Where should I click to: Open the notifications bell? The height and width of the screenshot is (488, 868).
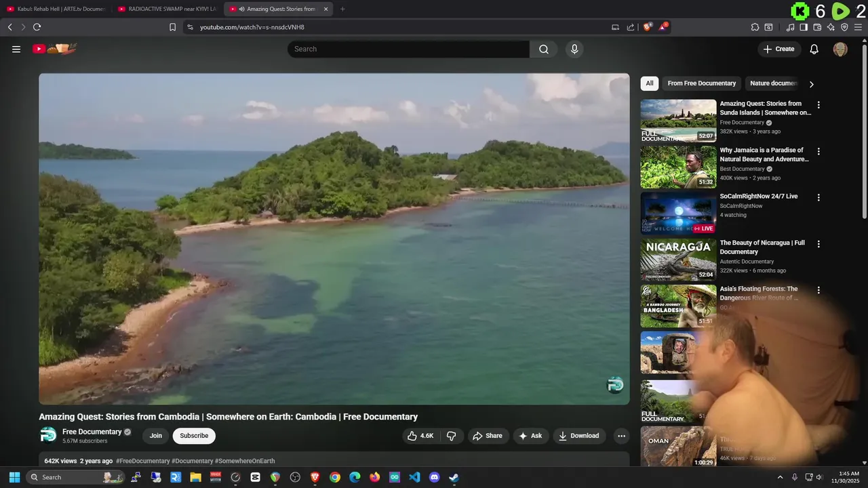[x=814, y=49]
